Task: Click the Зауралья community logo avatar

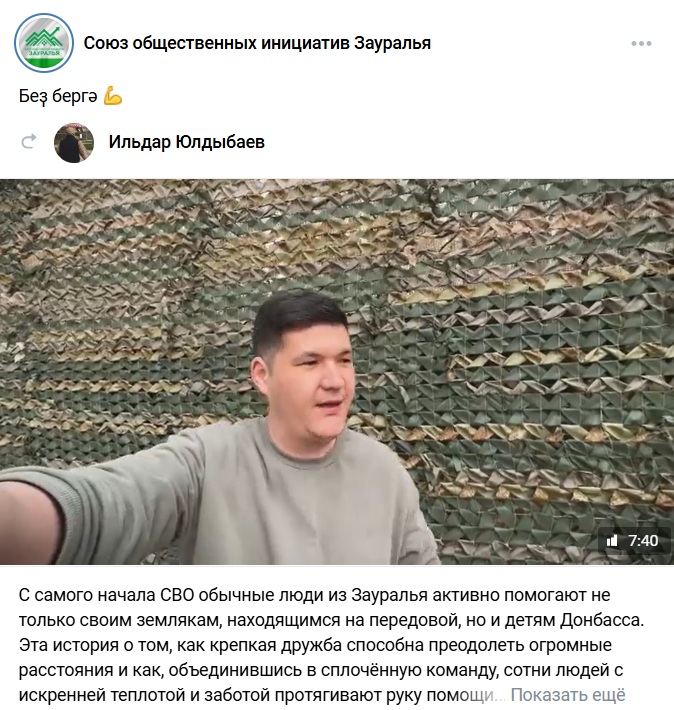Action: 44,43
